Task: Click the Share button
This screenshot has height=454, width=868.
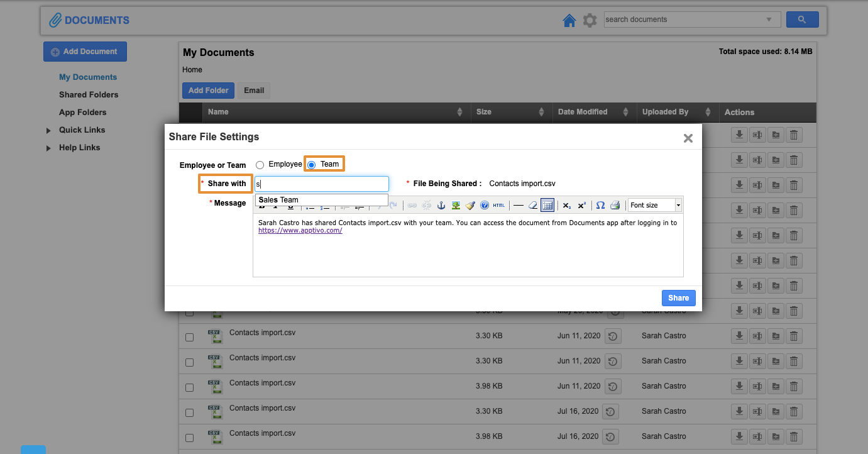Action: point(678,298)
